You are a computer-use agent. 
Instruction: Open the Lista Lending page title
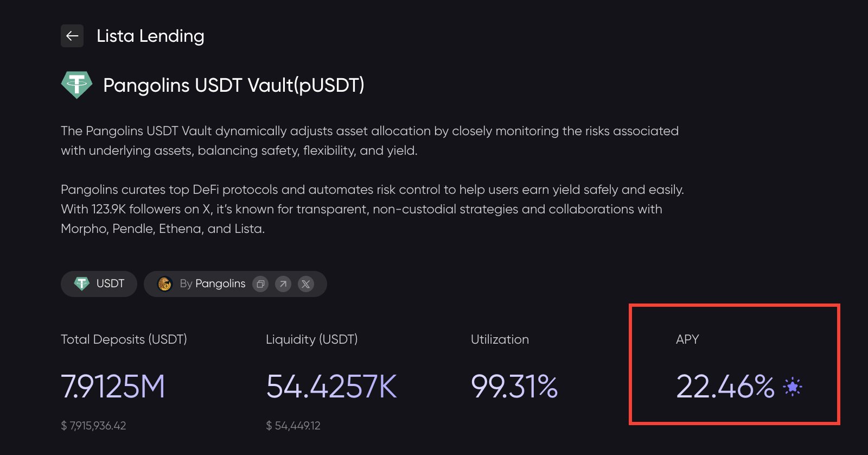coord(150,36)
